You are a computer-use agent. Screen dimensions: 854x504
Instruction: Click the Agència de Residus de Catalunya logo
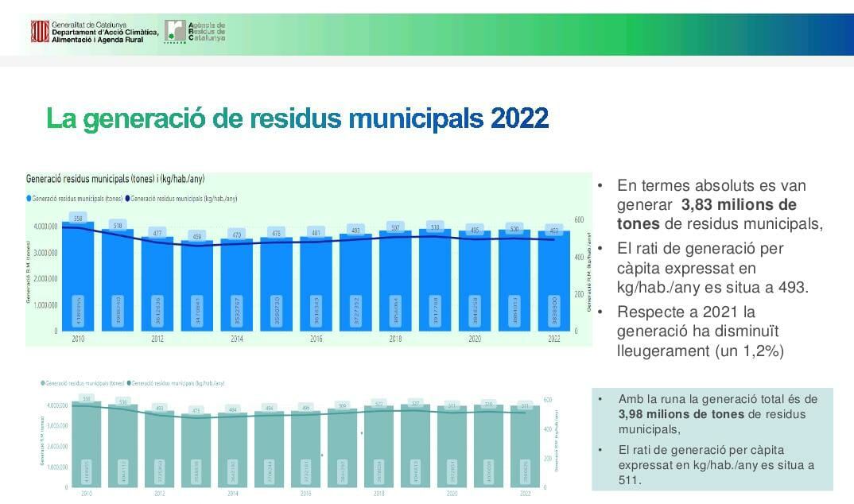point(175,31)
